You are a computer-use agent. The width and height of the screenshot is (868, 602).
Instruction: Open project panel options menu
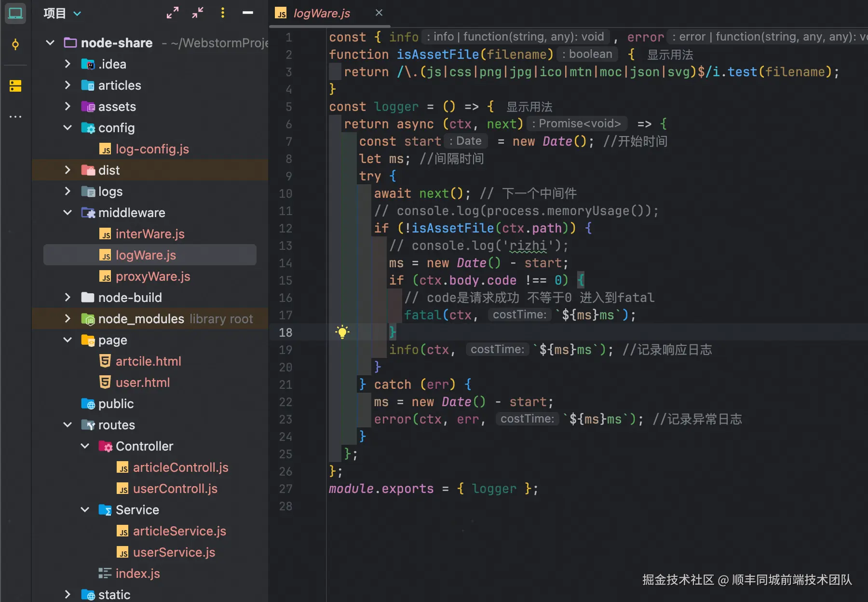click(x=223, y=13)
